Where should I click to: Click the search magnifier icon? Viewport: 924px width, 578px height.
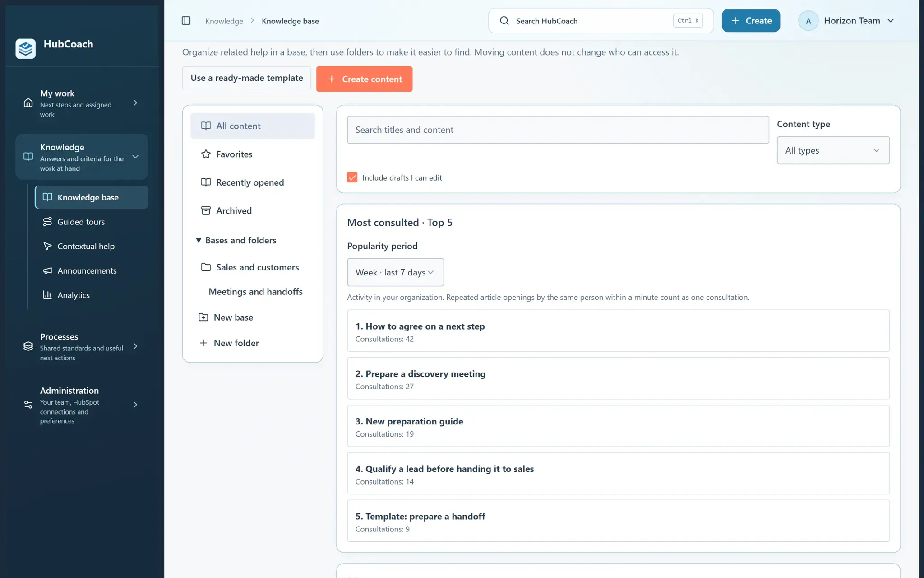pyautogui.click(x=504, y=21)
